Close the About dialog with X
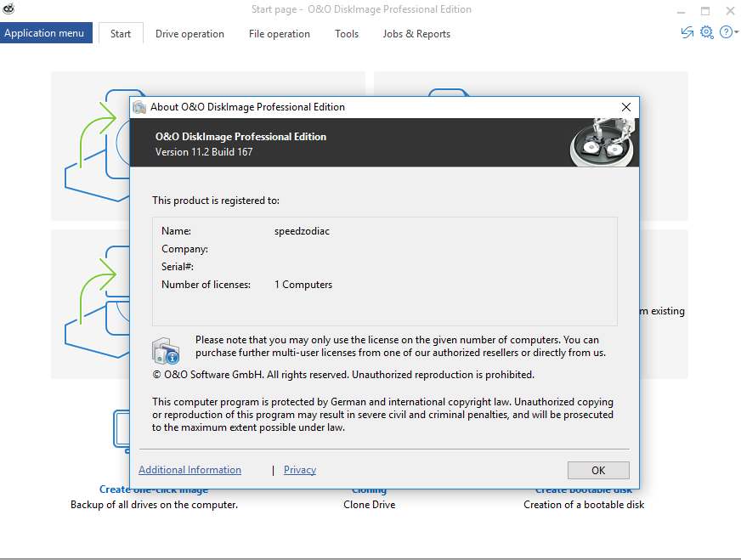Viewport: 741px width, 560px height. point(626,107)
